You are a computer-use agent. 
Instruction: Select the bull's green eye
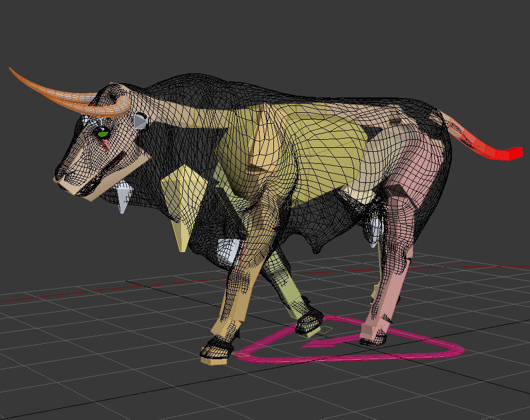(x=103, y=134)
